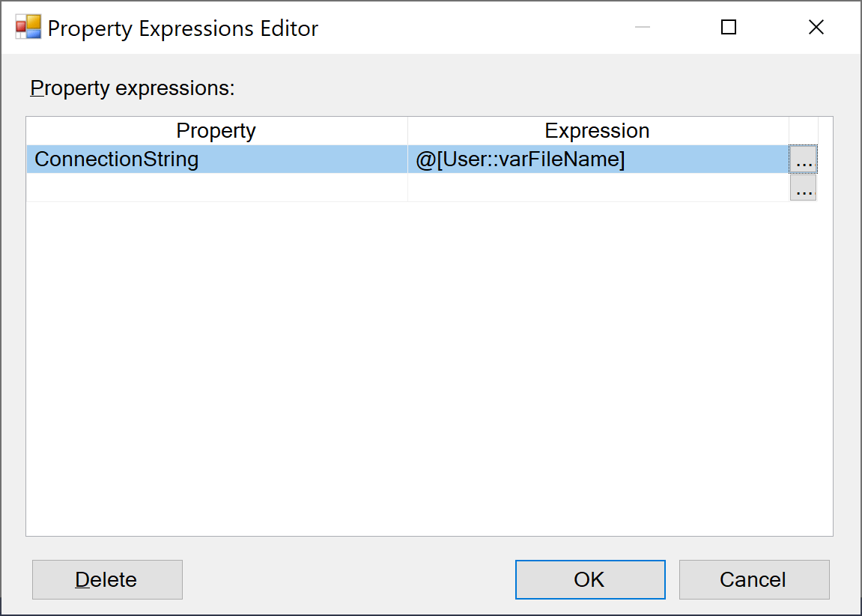Cancel out of the Property Expressions Editor
This screenshot has width=862, height=616.
(x=753, y=579)
